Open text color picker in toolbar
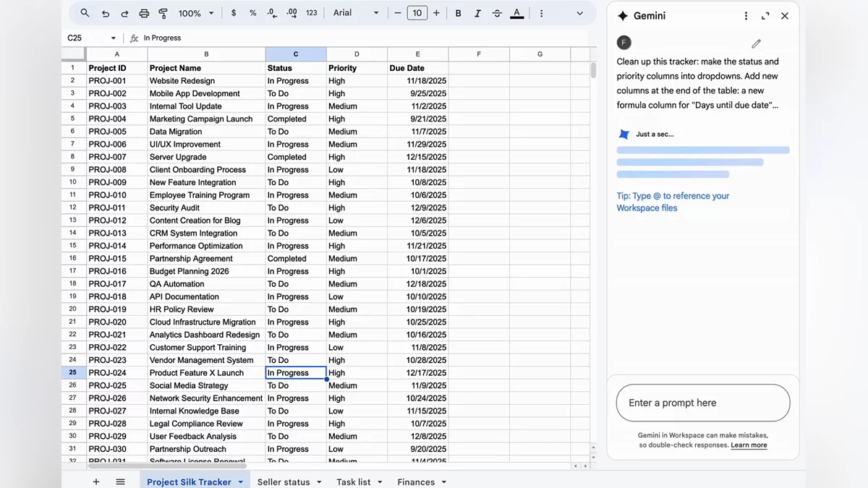Image resolution: width=868 pixels, height=488 pixels. (x=516, y=13)
